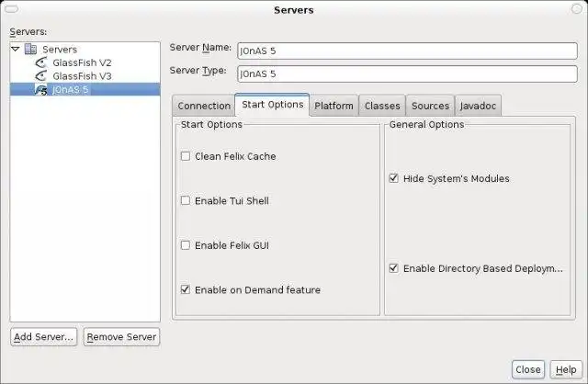Click the GlassFish V3 server icon

click(41, 76)
